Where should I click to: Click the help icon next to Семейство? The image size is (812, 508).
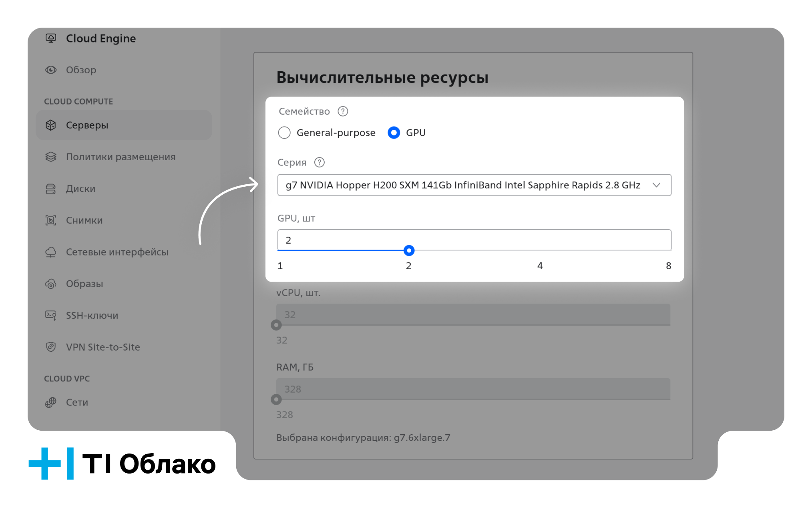343,111
